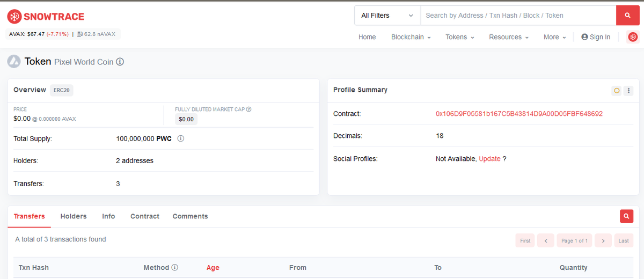Click the info icon next to PWC total supply

pyautogui.click(x=181, y=138)
